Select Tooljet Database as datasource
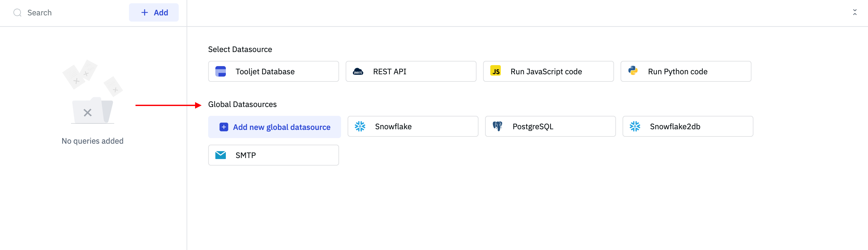This screenshot has height=250, width=868. pyautogui.click(x=273, y=71)
